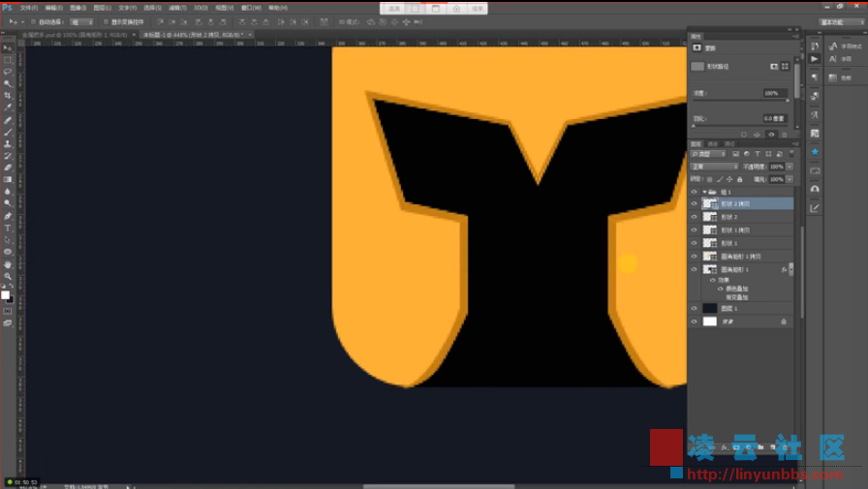Hide the 形状 1 layer
Viewport: 868px width, 489px height.
coord(695,243)
